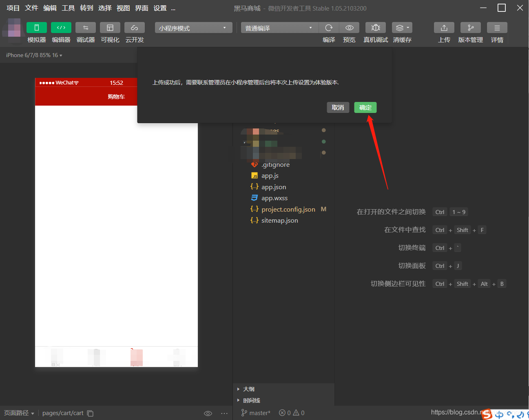Toggle the debugger panel button
529x420 pixels.
coord(86,27)
